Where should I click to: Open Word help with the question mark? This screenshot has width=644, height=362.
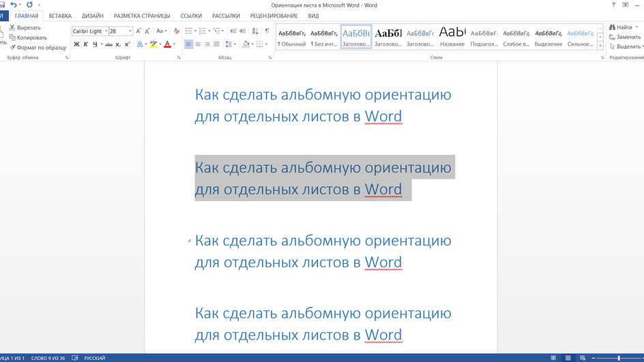click(613, 5)
